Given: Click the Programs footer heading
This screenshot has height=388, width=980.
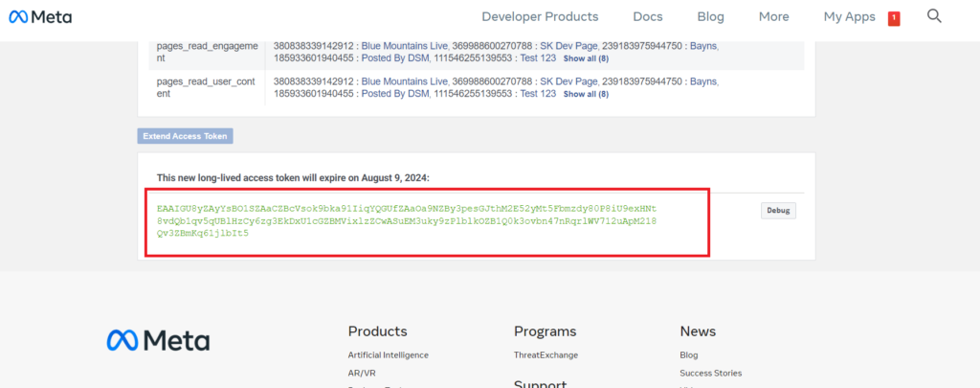Looking at the screenshot, I should [545, 331].
